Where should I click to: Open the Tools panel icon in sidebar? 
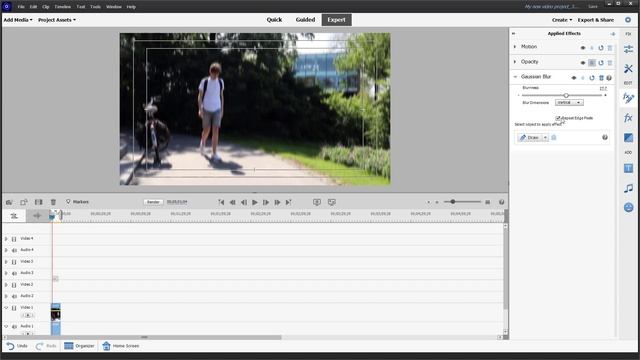click(x=628, y=69)
